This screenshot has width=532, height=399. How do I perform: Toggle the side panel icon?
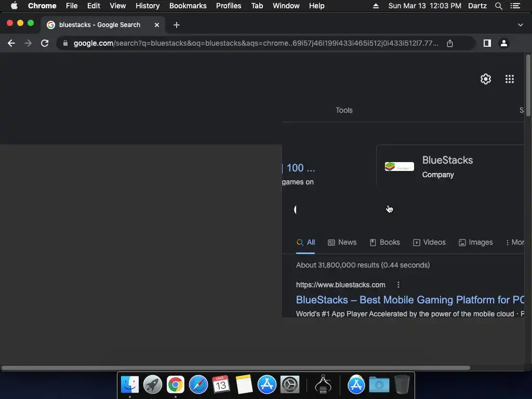coord(487,43)
